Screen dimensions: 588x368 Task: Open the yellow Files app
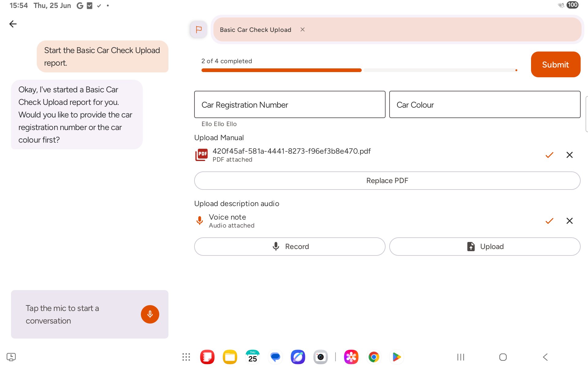click(x=230, y=357)
